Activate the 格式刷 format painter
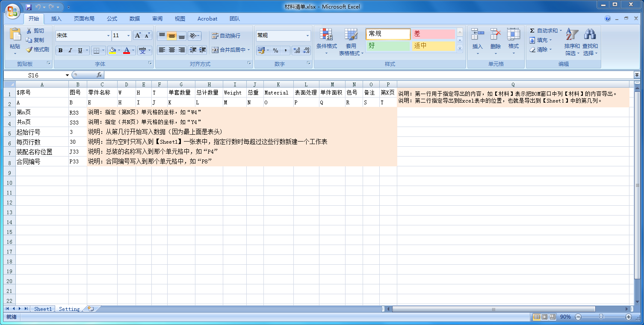 (37, 50)
